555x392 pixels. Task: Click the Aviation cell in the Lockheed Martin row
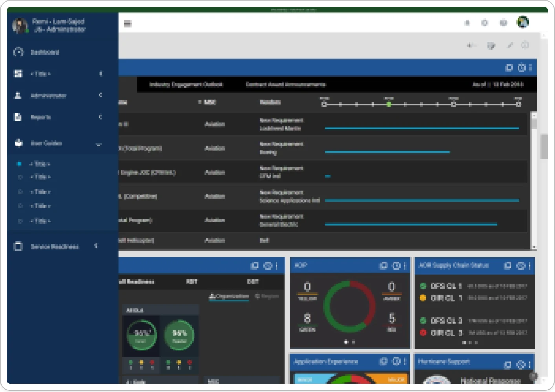click(215, 124)
